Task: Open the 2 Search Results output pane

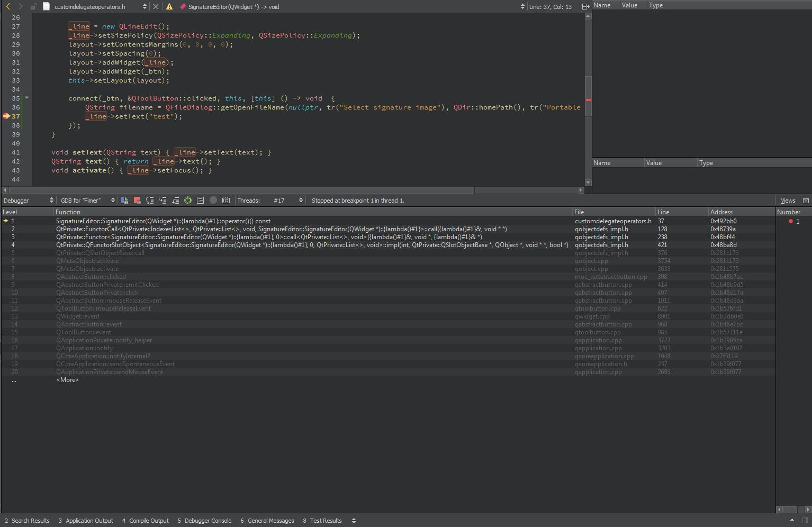Action: (x=27, y=521)
